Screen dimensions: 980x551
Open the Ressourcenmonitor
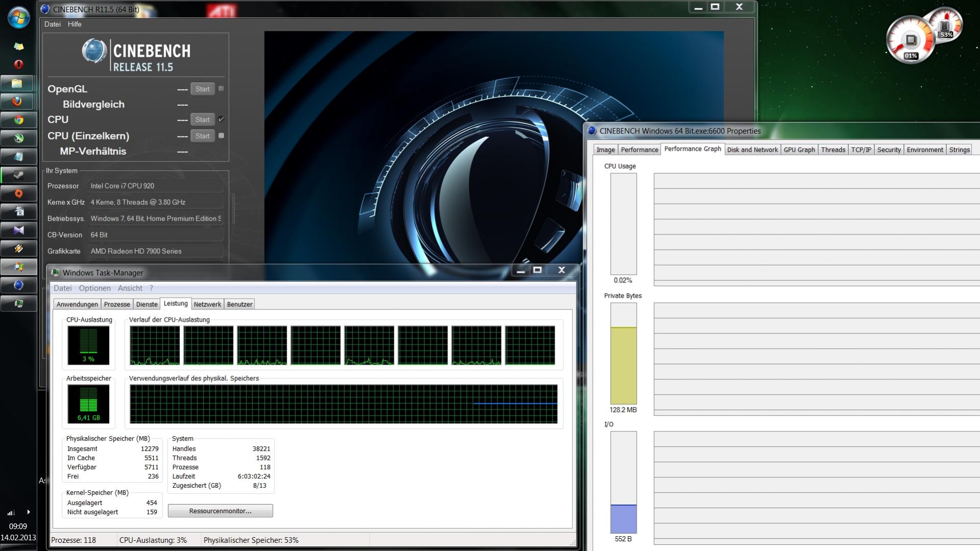pyautogui.click(x=220, y=511)
